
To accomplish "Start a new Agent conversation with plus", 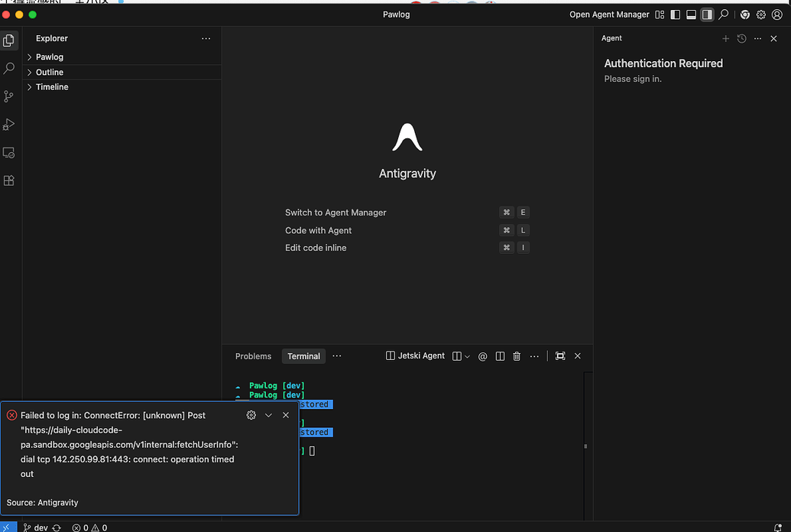I will (725, 38).
